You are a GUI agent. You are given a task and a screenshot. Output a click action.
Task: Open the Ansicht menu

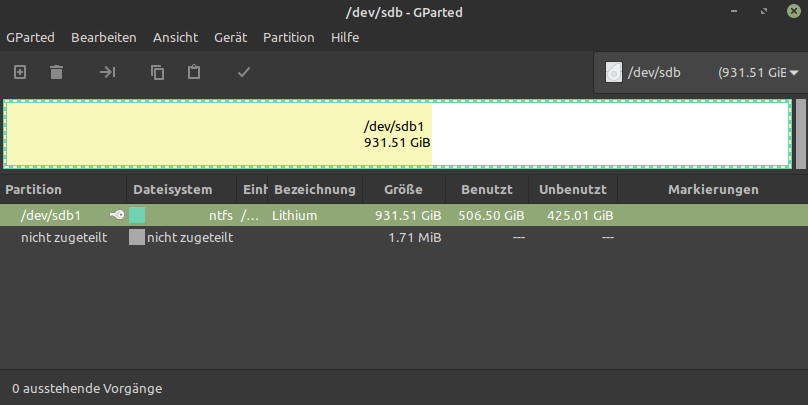(175, 37)
